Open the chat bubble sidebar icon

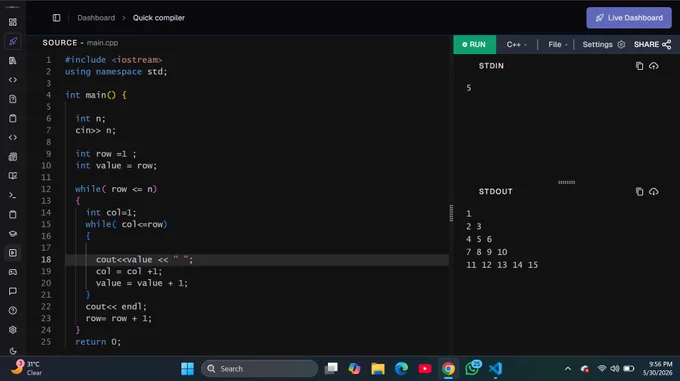(x=13, y=291)
